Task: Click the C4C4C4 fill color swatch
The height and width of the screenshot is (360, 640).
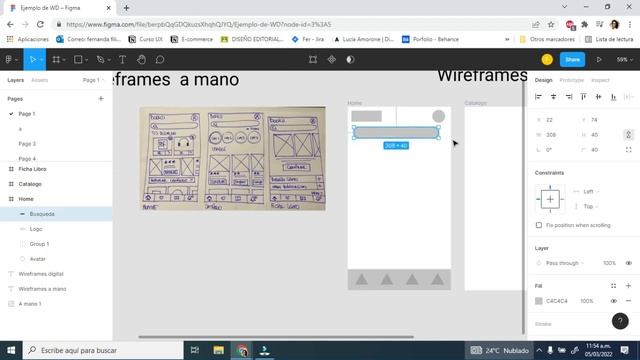Action: pyautogui.click(x=539, y=301)
